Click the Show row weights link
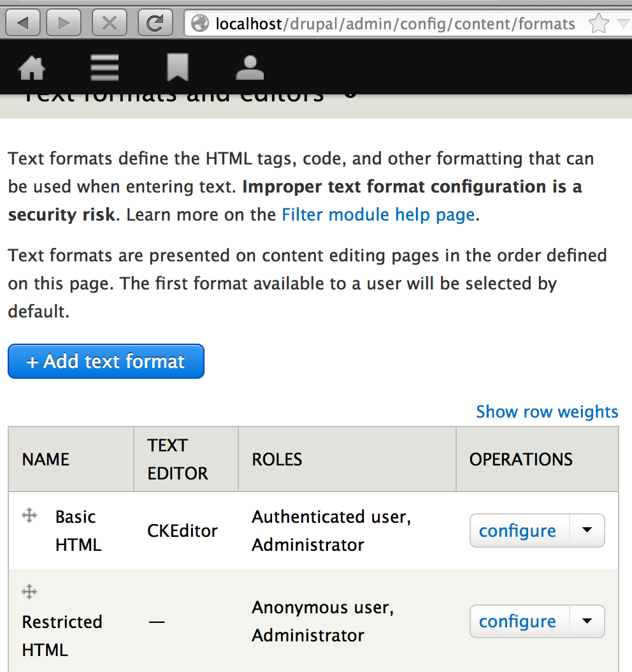The image size is (632, 672). click(547, 411)
